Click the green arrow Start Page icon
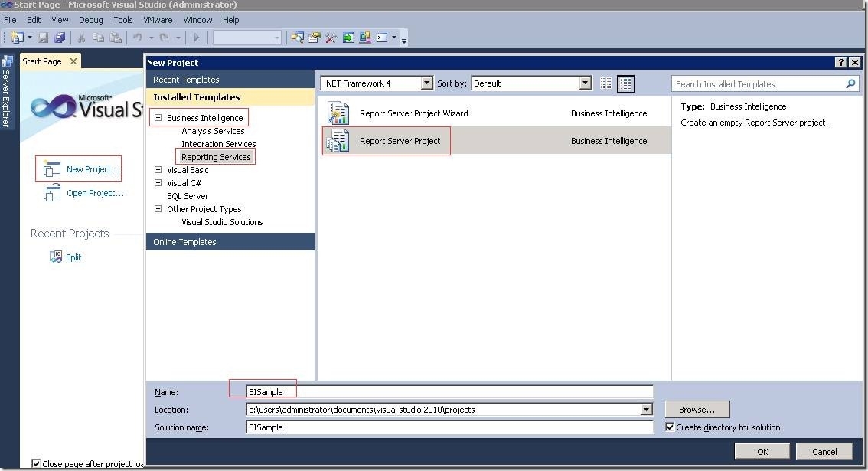Viewport: 868px width, 471px height. [x=348, y=38]
